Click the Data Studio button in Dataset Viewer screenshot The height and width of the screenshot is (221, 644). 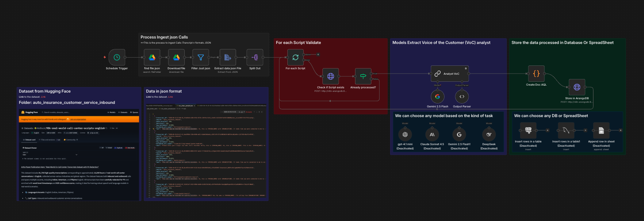pos(130,148)
